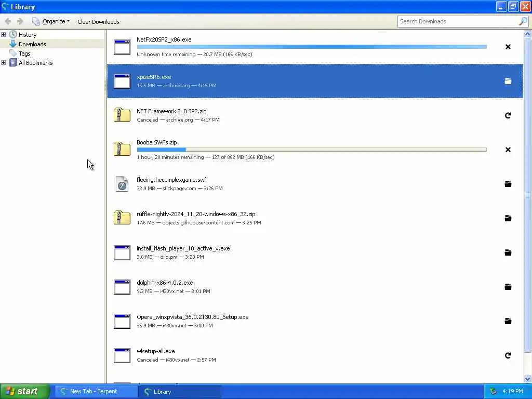
Task: Click install_flash_player_10_active_x.exe file icon
Action: [x=122, y=253]
